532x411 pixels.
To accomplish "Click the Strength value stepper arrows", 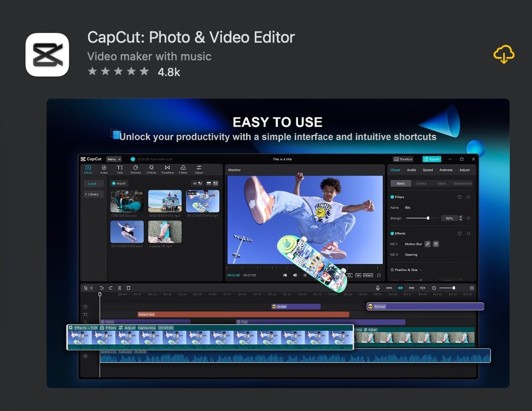I will [x=461, y=218].
